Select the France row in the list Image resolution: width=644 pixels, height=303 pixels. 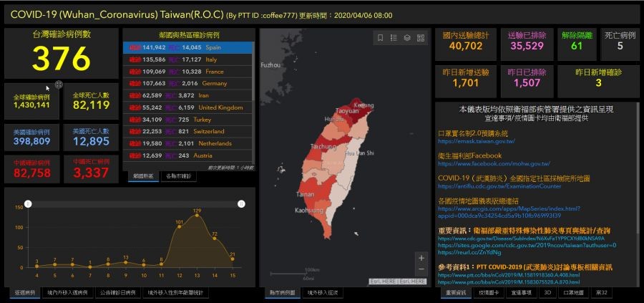pyautogui.click(x=187, y=72)
